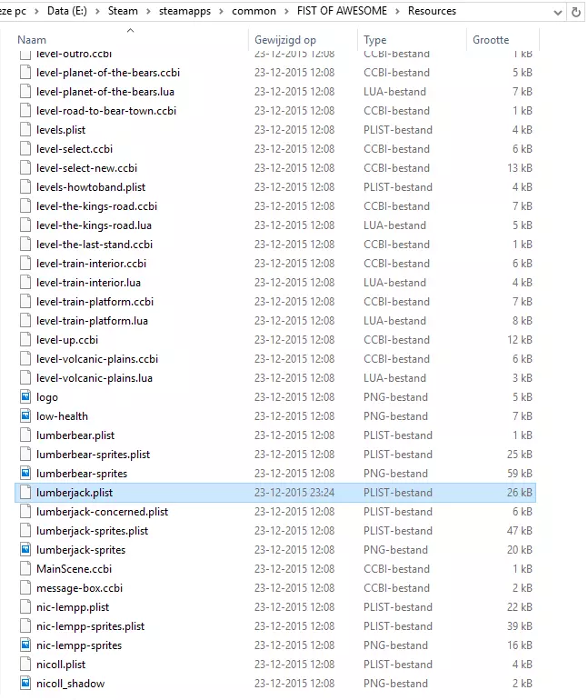Expand the chevron after Steam in path
This screenshot has width=588, height=700.
(x=148, y=12)
